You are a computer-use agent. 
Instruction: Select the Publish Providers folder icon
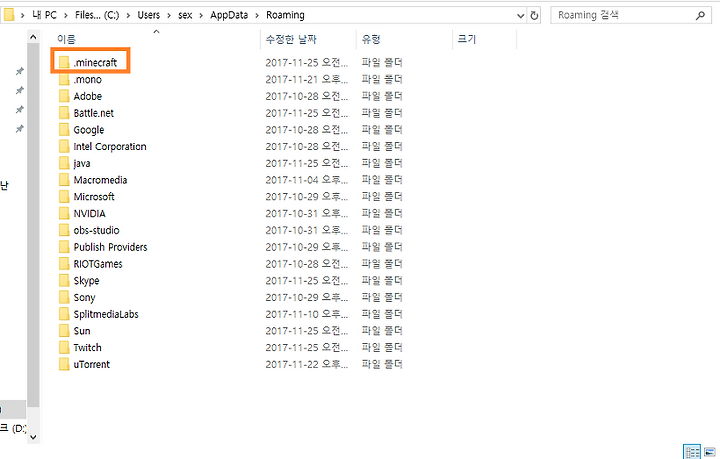[x=64, y=247]
